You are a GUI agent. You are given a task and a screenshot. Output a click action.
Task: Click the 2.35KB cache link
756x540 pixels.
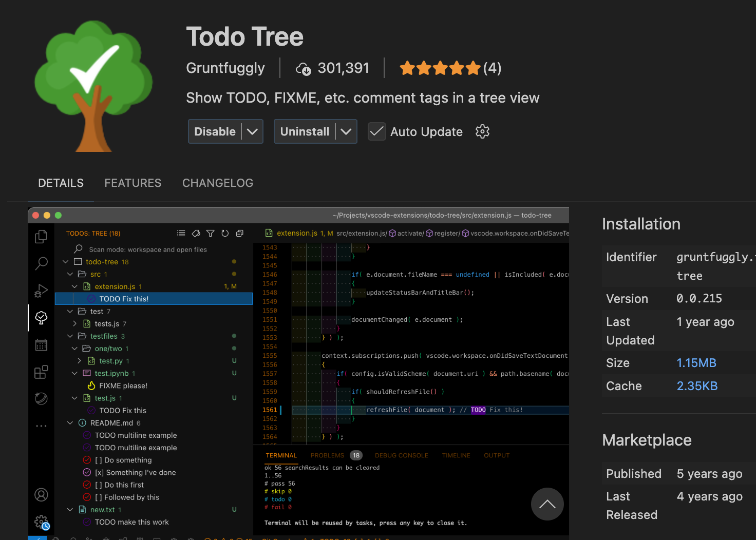(697, 386)
